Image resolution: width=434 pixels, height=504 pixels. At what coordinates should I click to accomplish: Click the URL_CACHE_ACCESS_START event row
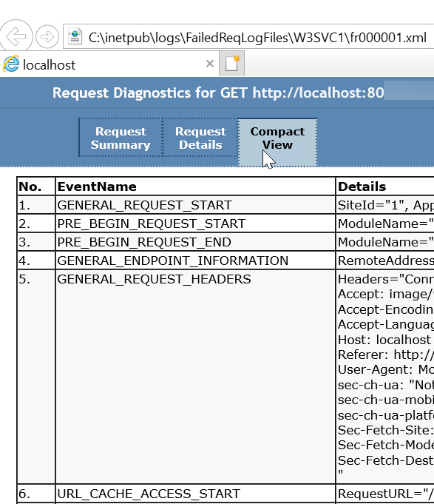(226, 494)
